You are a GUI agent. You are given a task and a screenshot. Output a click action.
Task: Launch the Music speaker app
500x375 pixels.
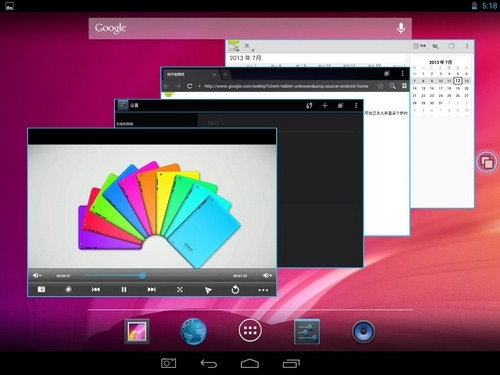[363, 331]
